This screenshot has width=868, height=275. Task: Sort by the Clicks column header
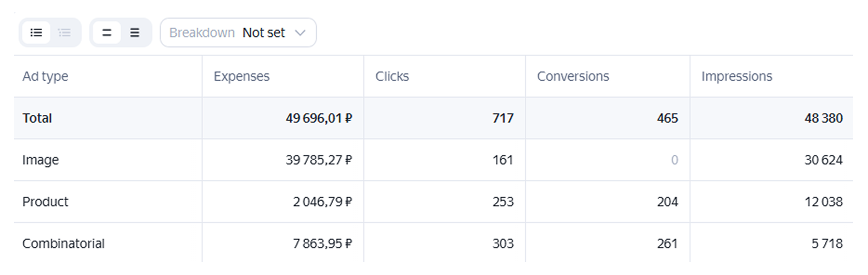pyautogui.click(x=392, y=76)
